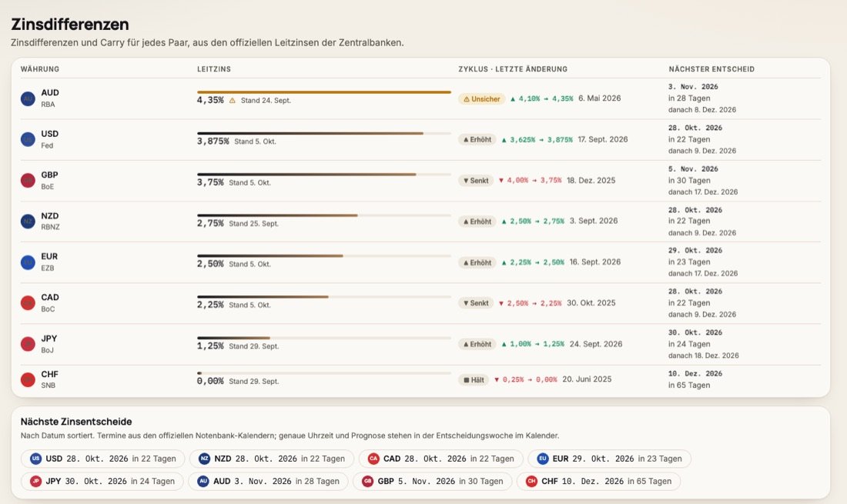Click the "Zinsdifferenzen" page heading
This screenshot has width=847, height=504.
click(x=69, y=25)
